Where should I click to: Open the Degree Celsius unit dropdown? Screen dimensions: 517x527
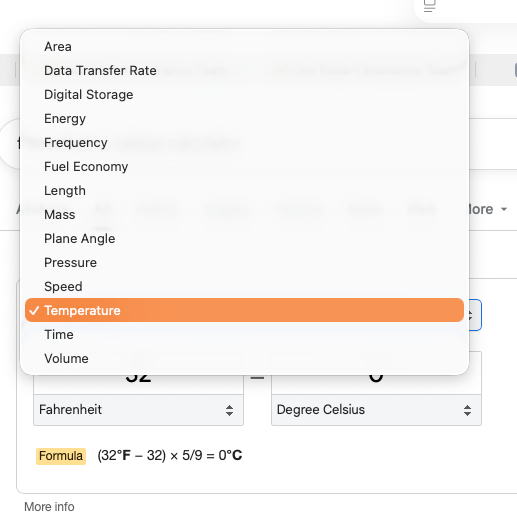point(376,410)
